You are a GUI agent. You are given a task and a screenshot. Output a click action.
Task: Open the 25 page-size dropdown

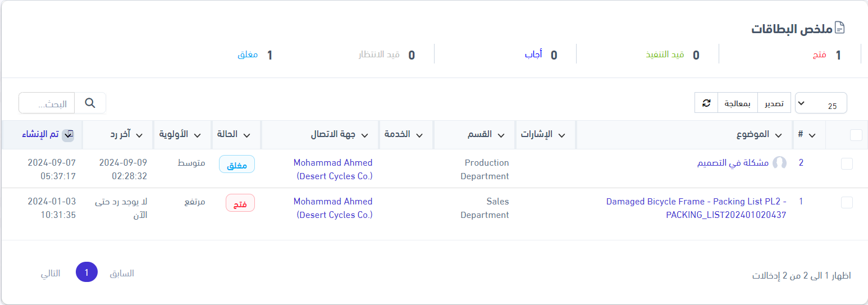821,103
